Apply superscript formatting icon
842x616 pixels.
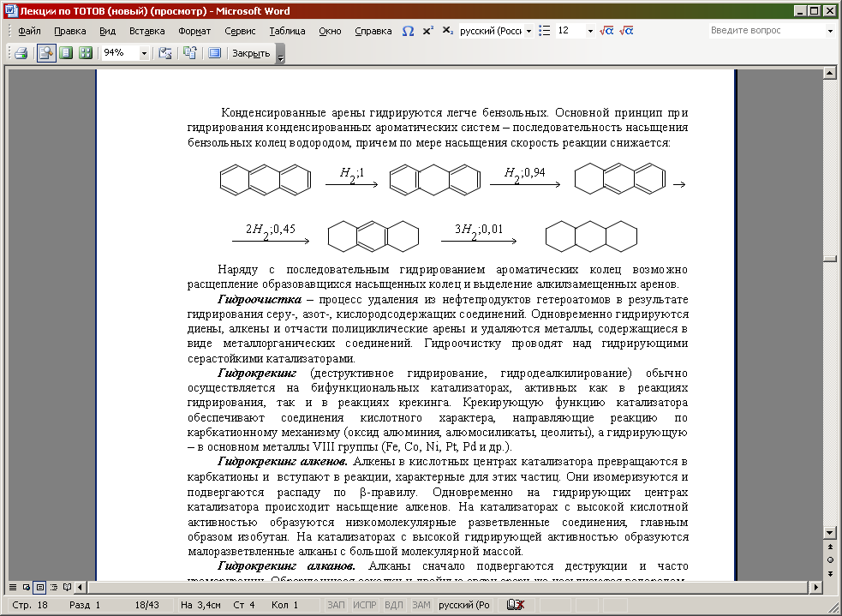(428, 31)
